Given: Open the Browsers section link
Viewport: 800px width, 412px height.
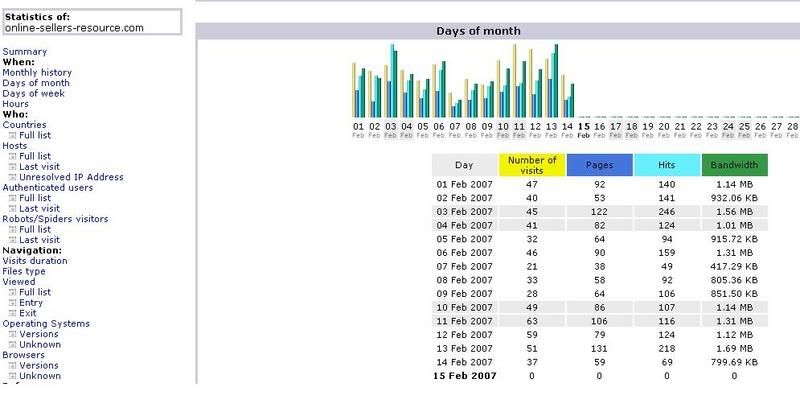Looking at the screenshot, I should tap(23, 355).
